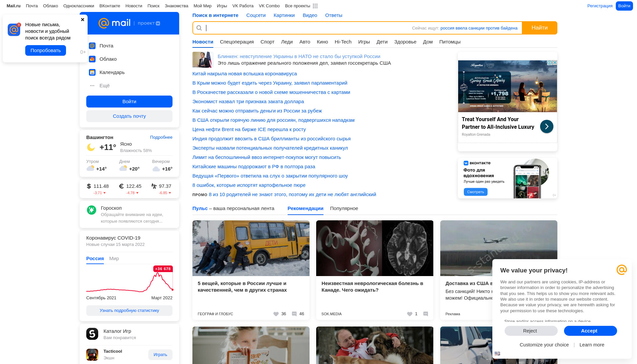The height and width of the screenshot is (364, 637).
Task: Switch to Спецоперация news tab
Action: (237, 42)
